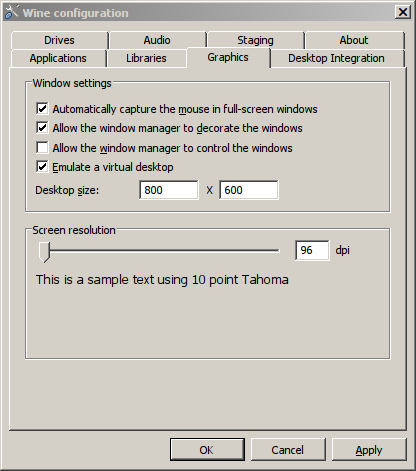
Task: Click the Apply button
Action: 369,450
